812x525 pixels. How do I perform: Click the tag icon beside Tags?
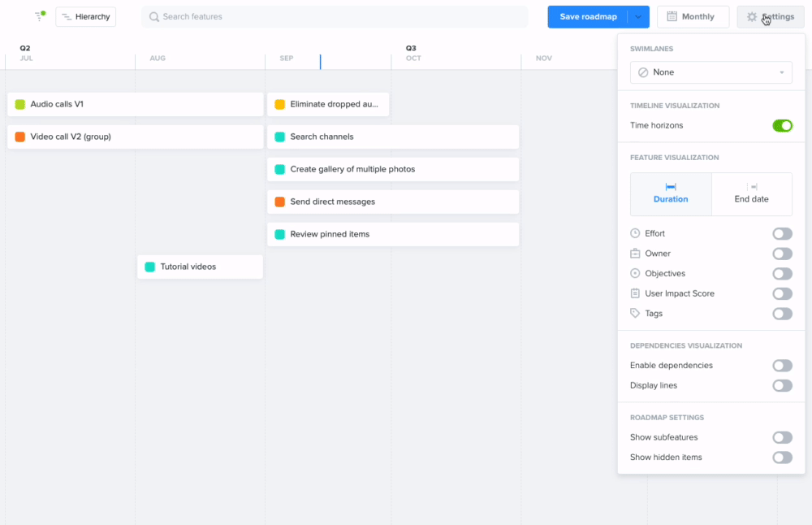[635, 313]
